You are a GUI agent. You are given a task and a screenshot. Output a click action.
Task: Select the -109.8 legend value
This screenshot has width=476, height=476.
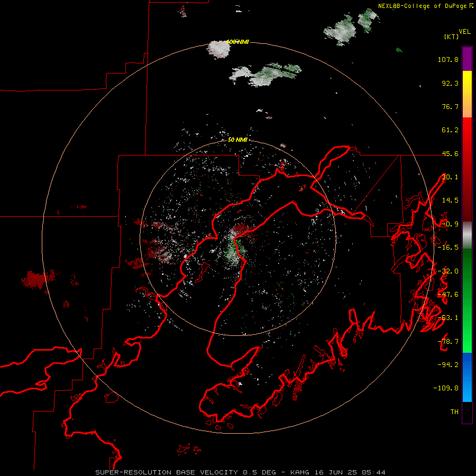(446, 388)
